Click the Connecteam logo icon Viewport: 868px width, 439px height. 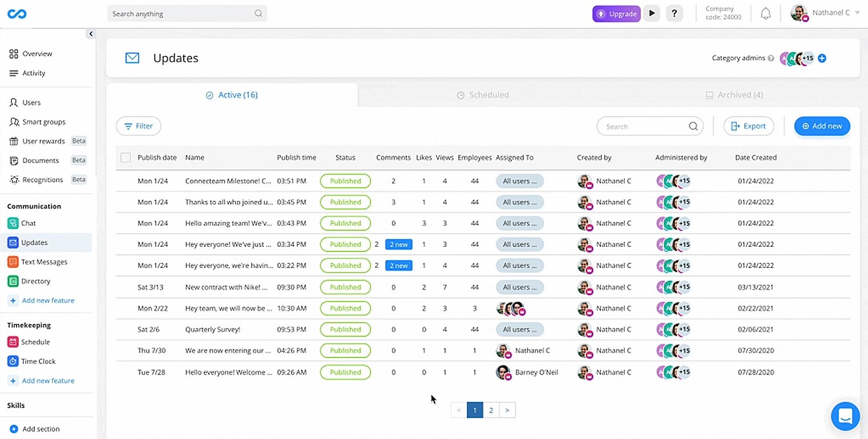pos(15,14)
